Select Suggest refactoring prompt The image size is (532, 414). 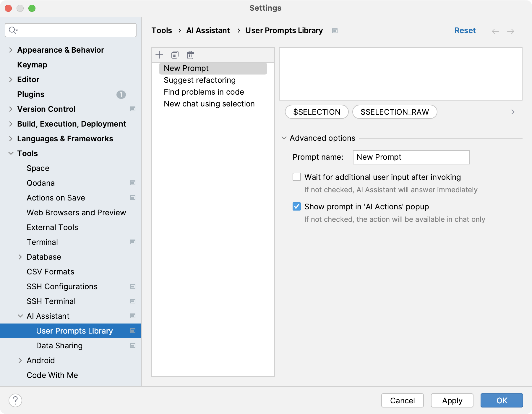[x=200, y=80]
